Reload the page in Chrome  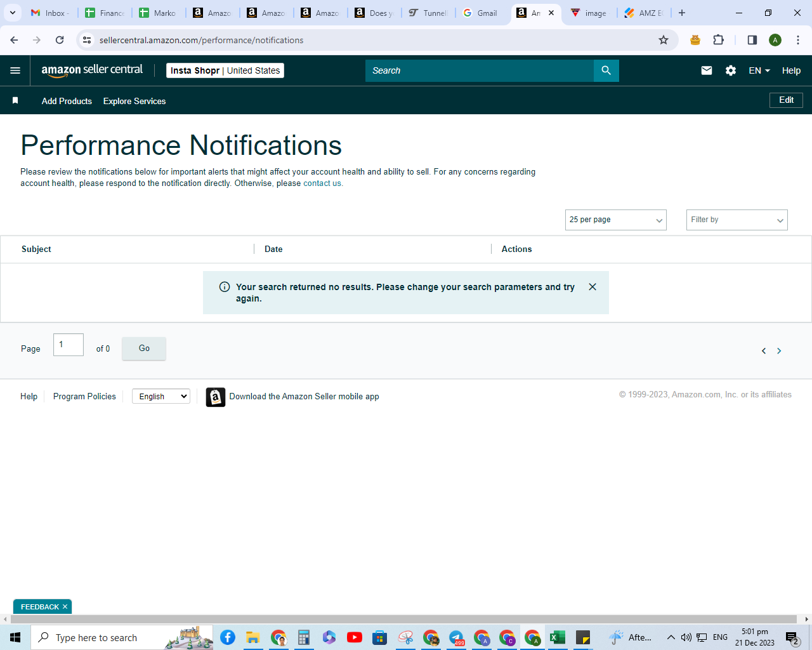[x=60, y=40]
